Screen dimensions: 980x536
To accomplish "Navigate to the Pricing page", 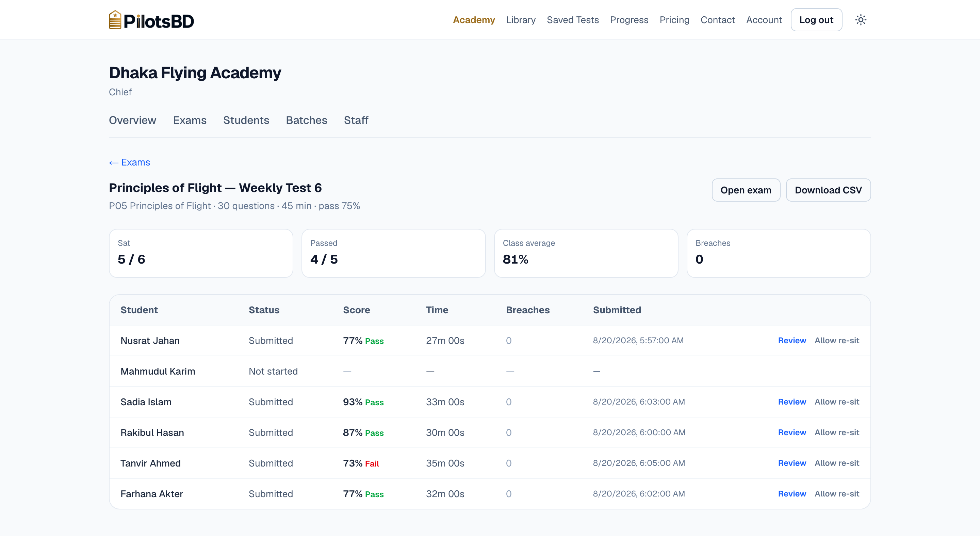I will point(674,20).
